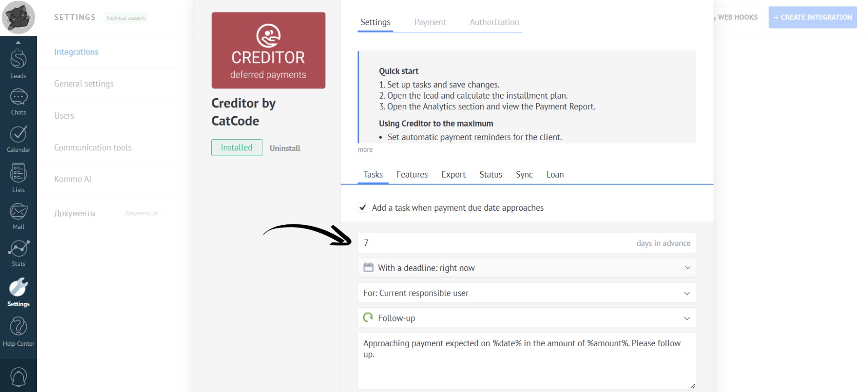Uncheck 'Add a task when payment due date approaches'

[363, 207]
